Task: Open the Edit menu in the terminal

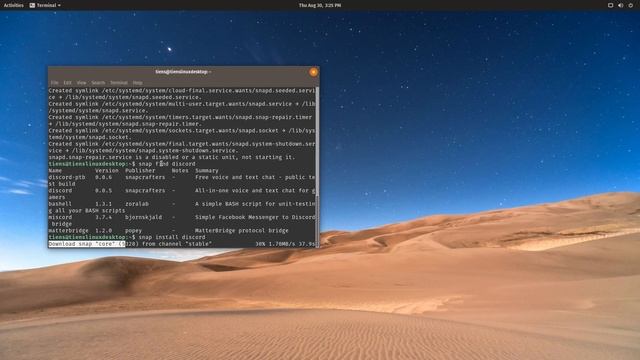Action: point(67,82)
